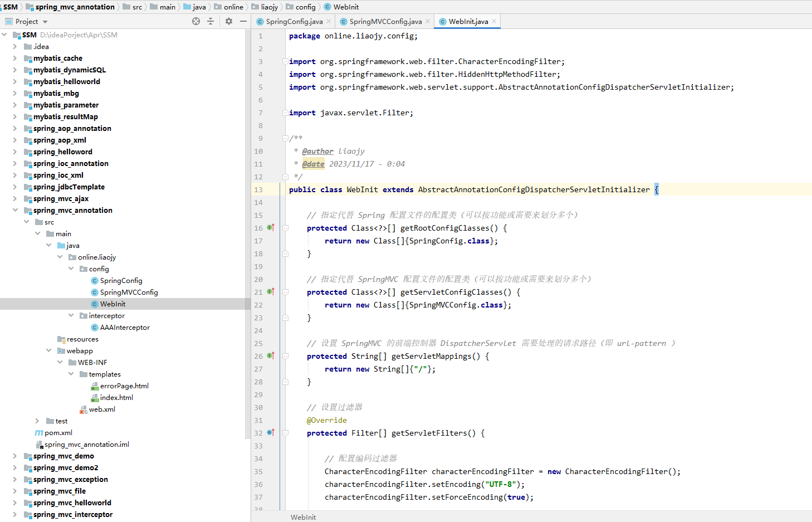This screenshot has height=522, width=812.
Task: Fold getServletMappings method on line 26
Action: (285, 356)
